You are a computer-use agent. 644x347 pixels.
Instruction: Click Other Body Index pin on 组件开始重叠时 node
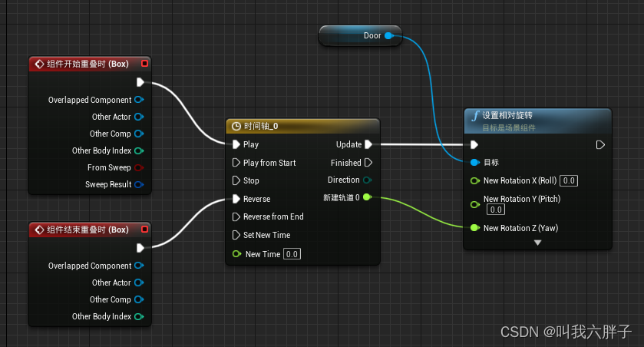click(139, 150)
